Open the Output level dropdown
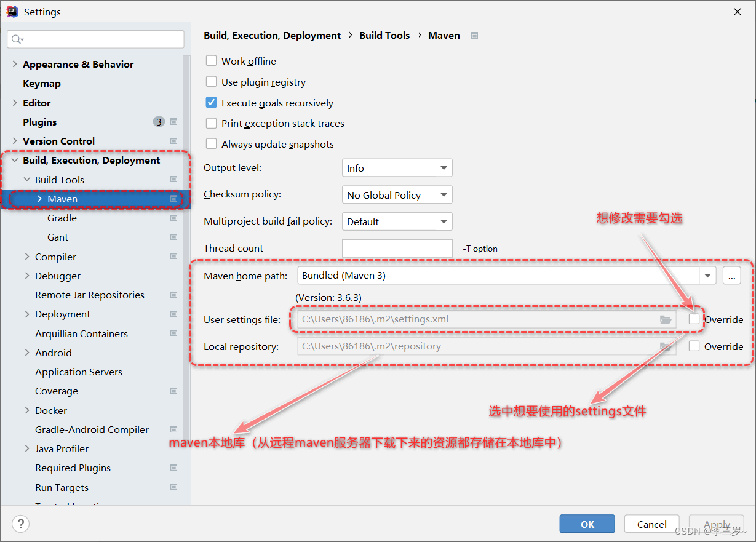Viewport: 756px width, 542px height. pyautogui.click(x=397, y=168)
